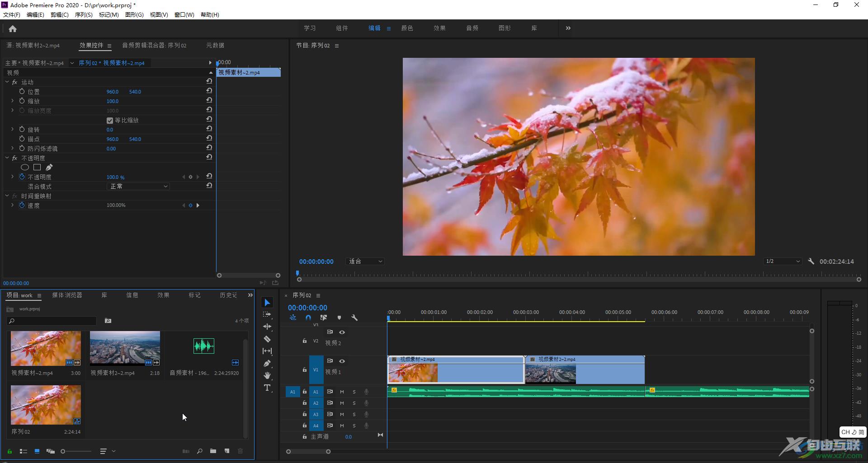Open the 剪辑(C) menu

pos(60,14)
